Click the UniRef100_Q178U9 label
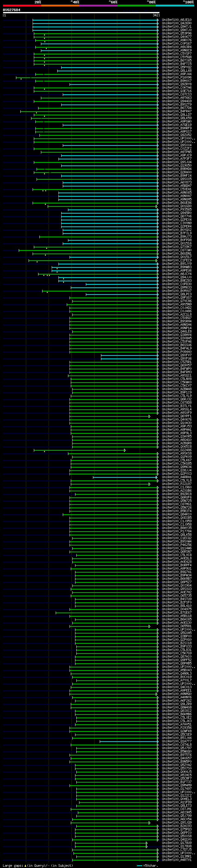This screenshot has height=868, width=197. [177, 843]
